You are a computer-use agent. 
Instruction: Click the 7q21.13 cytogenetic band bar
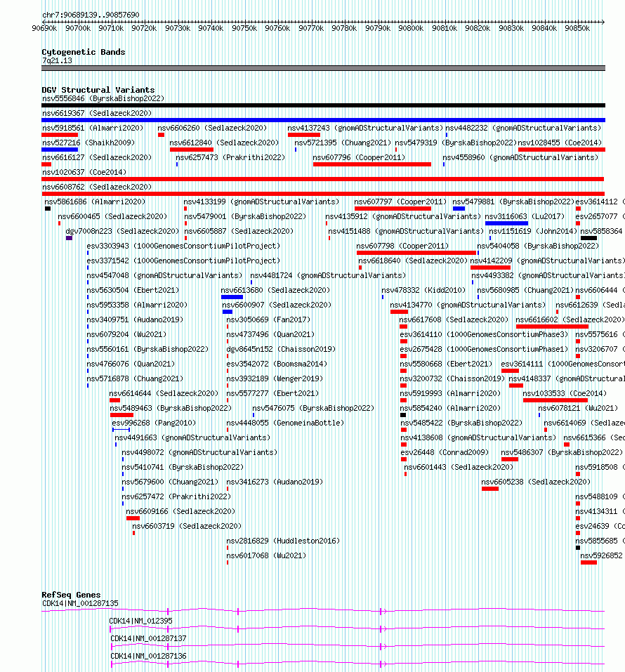point(323,68)
